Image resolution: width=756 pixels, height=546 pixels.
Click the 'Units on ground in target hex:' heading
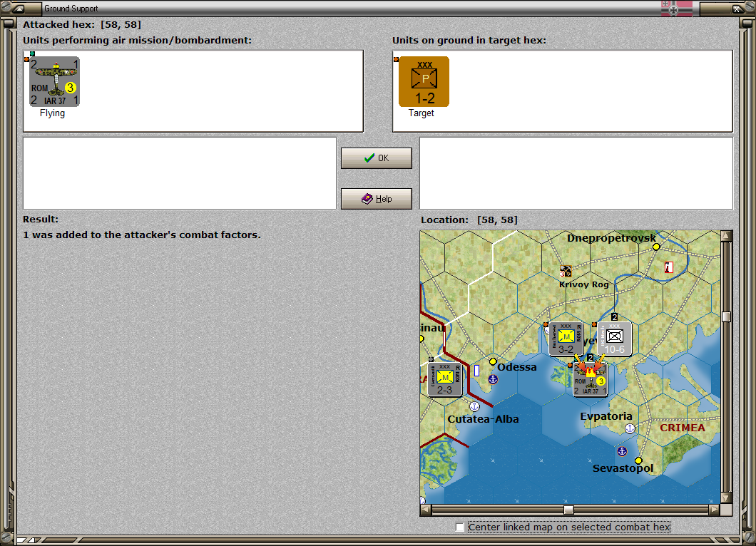pos(469,41)
